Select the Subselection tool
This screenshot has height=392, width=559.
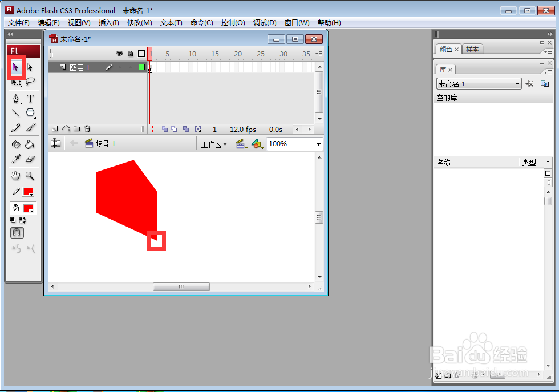[30, 67]
